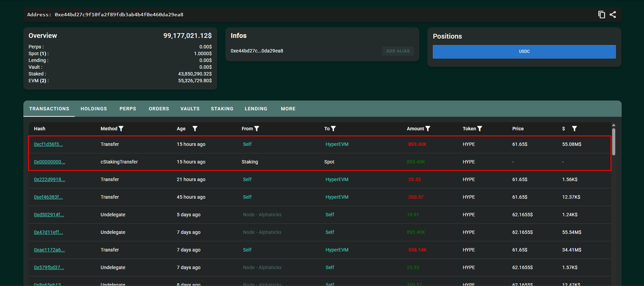Filter the Age column
The image size is (644, 286).
tap(195, 129)
